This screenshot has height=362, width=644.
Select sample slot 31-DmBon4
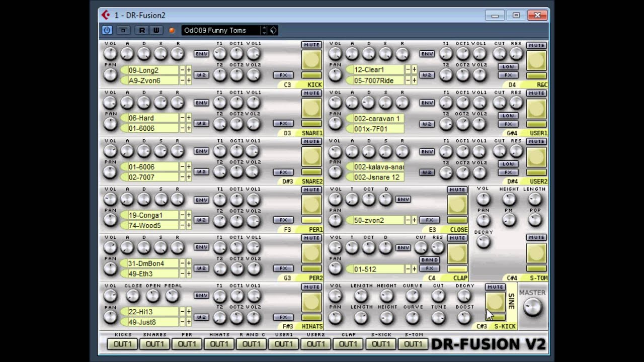pyautogui.click(x=153, y=263)
